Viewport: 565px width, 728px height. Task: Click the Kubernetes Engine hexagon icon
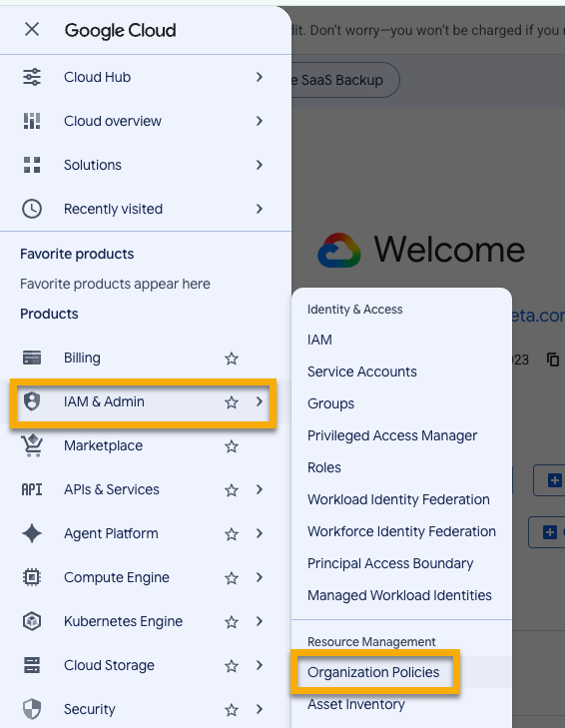tap(32, 621)
